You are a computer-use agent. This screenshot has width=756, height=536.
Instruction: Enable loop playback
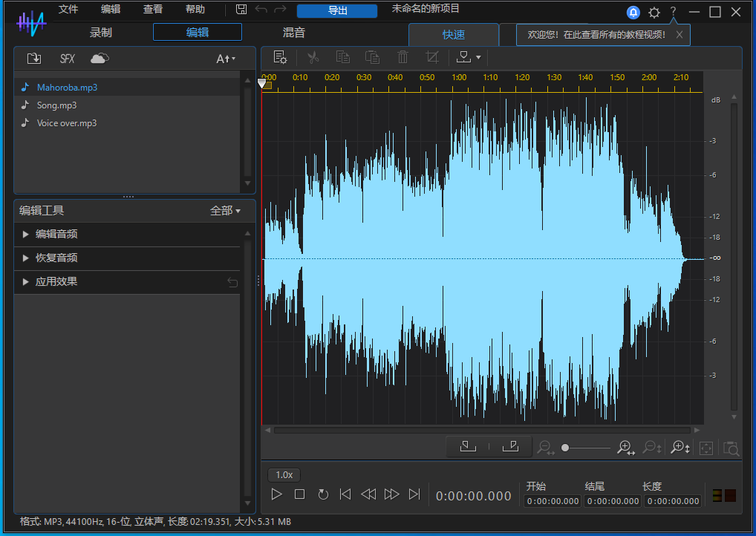(x=322, y=494)
